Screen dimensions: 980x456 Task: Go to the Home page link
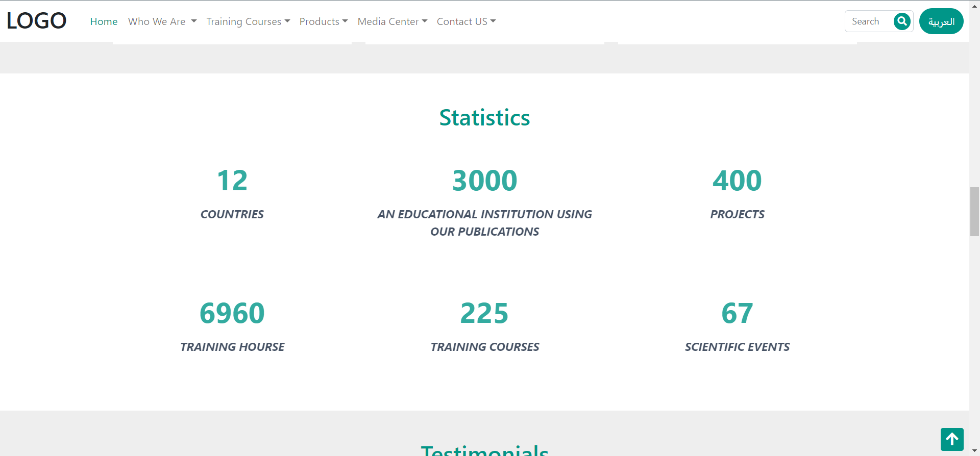click(x=104, y=21)
